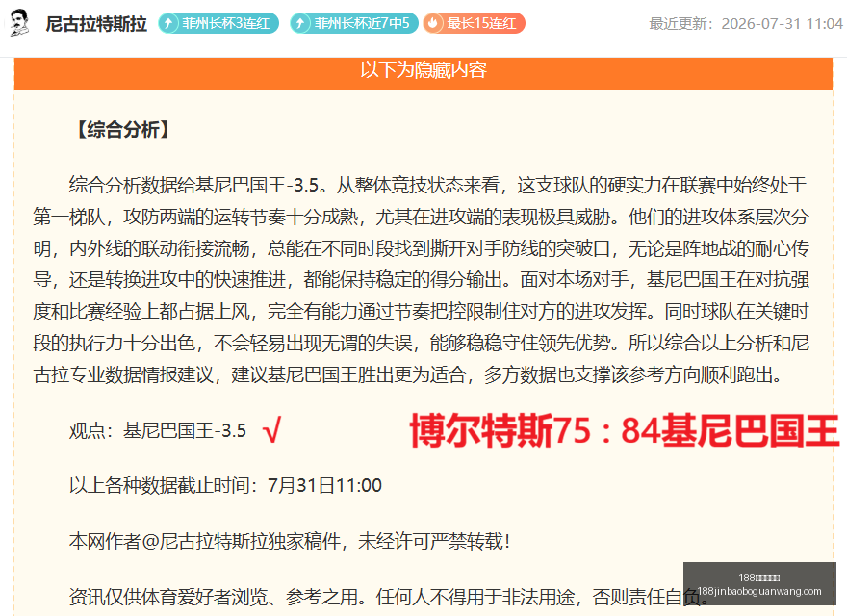Click up-arrow icon in 3连红 badge

pyautogui.click(x=169, y=23)
